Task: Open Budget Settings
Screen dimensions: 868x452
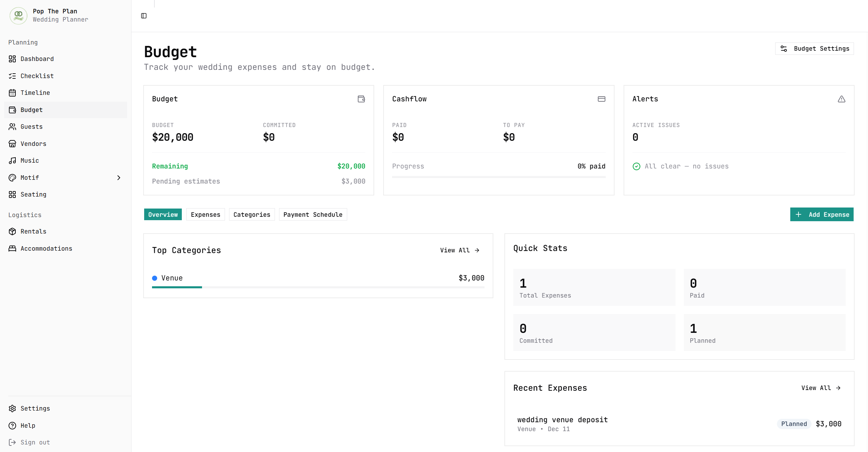Action: (814, 49)
